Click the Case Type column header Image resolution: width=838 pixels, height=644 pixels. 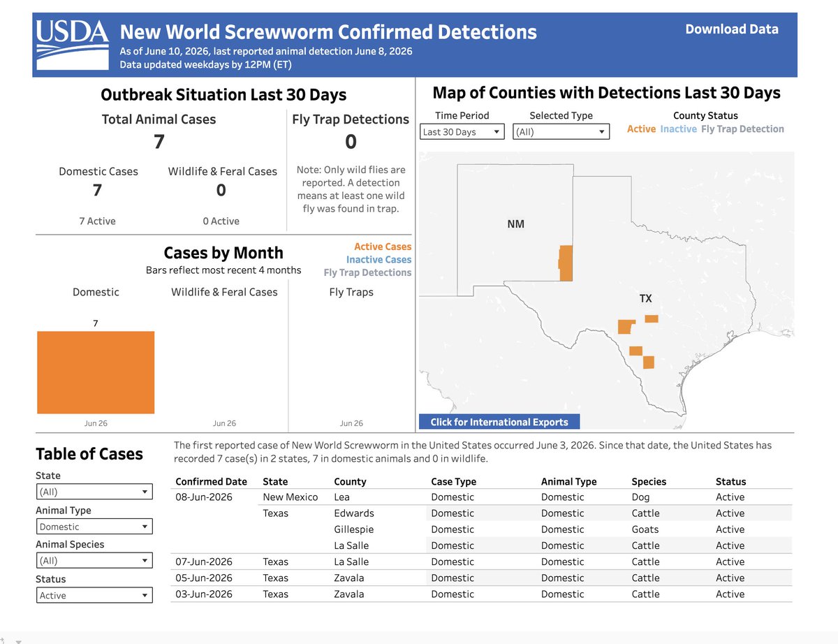click(454, 481)
